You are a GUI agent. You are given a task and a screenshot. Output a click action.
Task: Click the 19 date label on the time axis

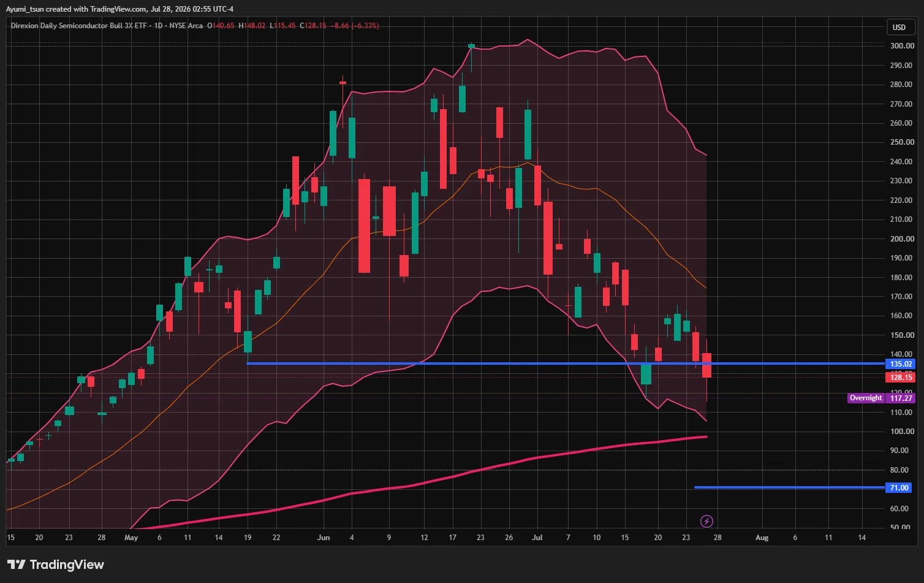(x=248, y=538)
